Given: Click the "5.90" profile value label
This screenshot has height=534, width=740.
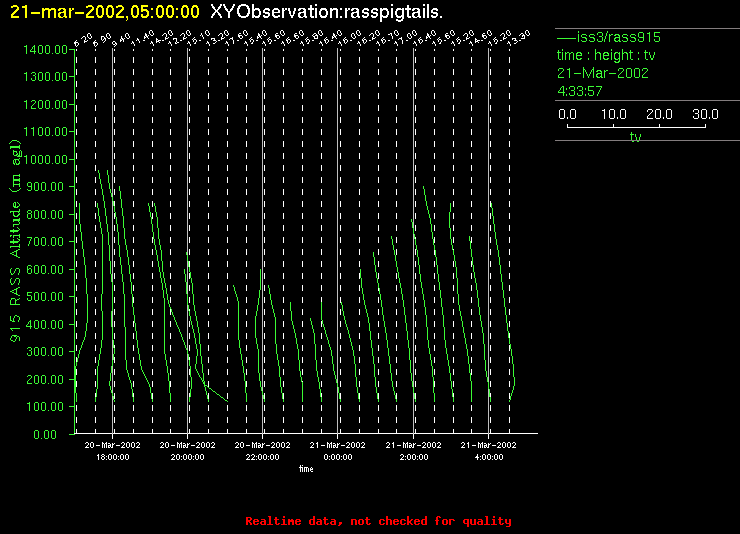Looking at the screenshot, I should pyautogui.click(x=102, y=40).
